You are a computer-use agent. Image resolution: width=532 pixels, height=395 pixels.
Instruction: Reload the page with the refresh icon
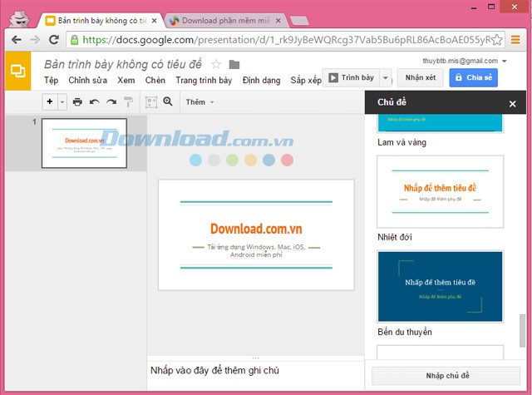click(x=53, y=40)
